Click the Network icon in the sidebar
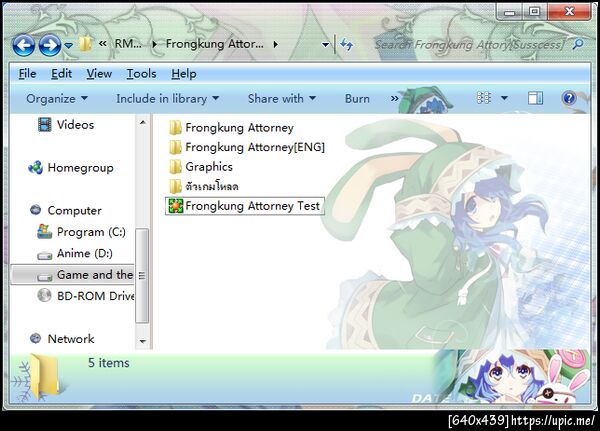Image resolution: width=600 pixels, height=431 pixels. point(36,338)
